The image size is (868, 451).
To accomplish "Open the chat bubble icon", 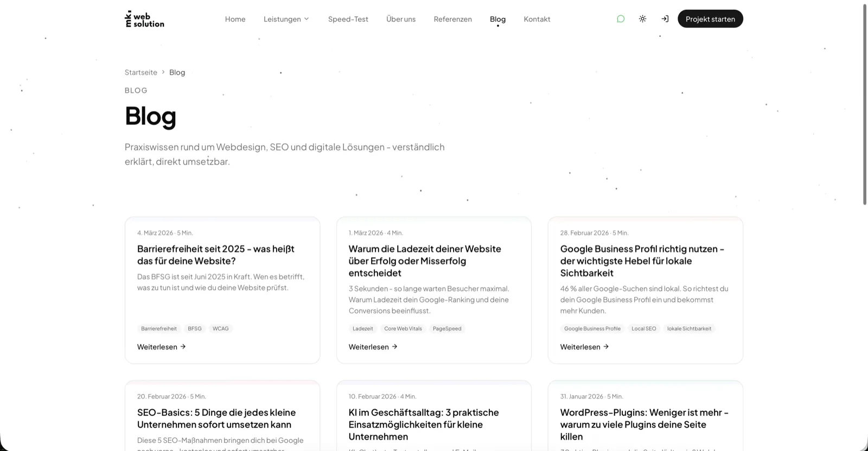I will coord(621,19).
